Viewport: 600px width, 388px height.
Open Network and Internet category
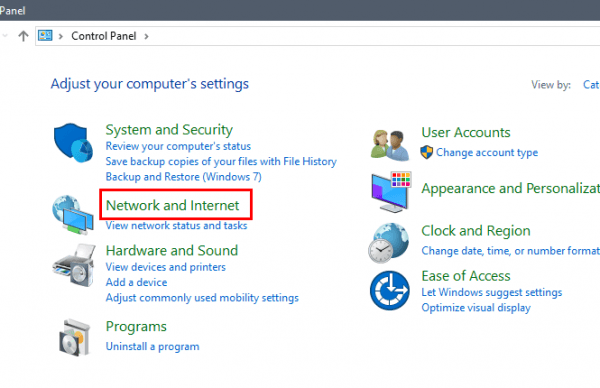(173, 205)
